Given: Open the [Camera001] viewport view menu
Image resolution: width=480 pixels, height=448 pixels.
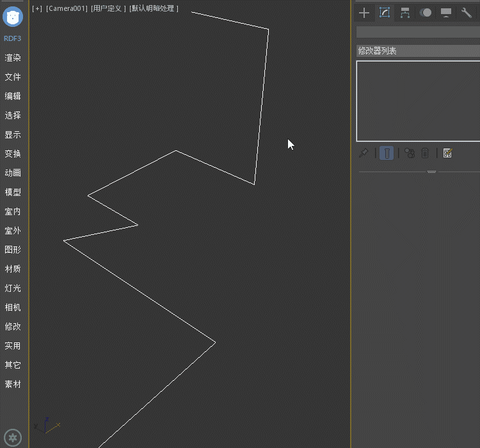Looking at the screenshot, I should point(67,8).
